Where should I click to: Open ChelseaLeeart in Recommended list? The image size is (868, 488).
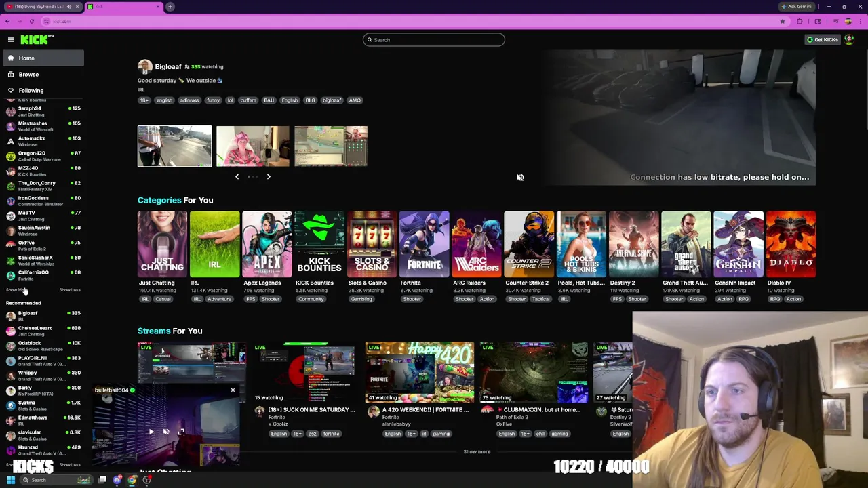(x=42, y=331)
